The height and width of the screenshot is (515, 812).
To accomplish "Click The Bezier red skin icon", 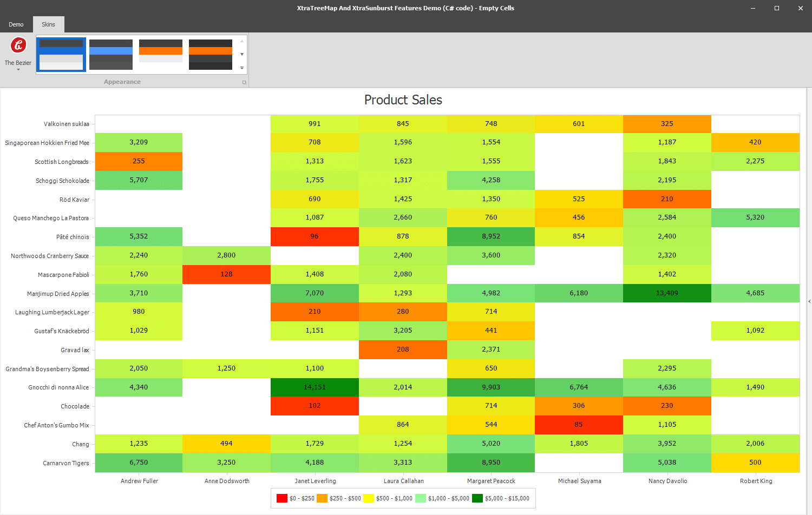I will [x=18, y=44].
